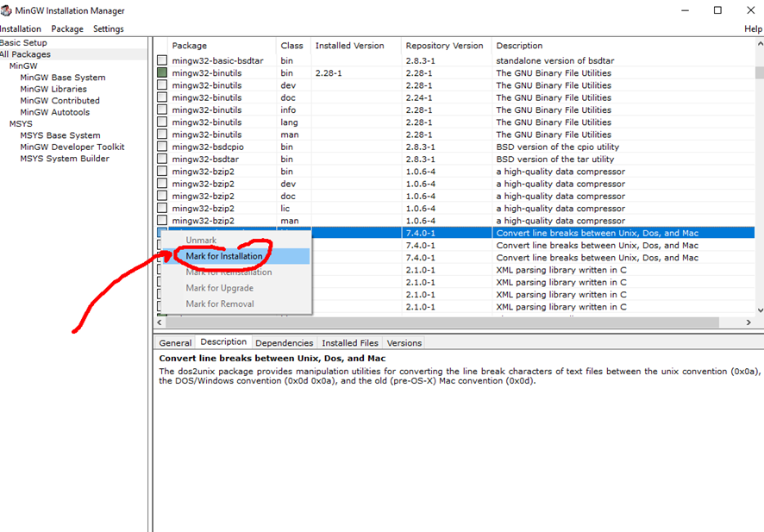Switch to the Dependencies tab
The width and height of the screenshot is (764, 532).
coord(285,343)
